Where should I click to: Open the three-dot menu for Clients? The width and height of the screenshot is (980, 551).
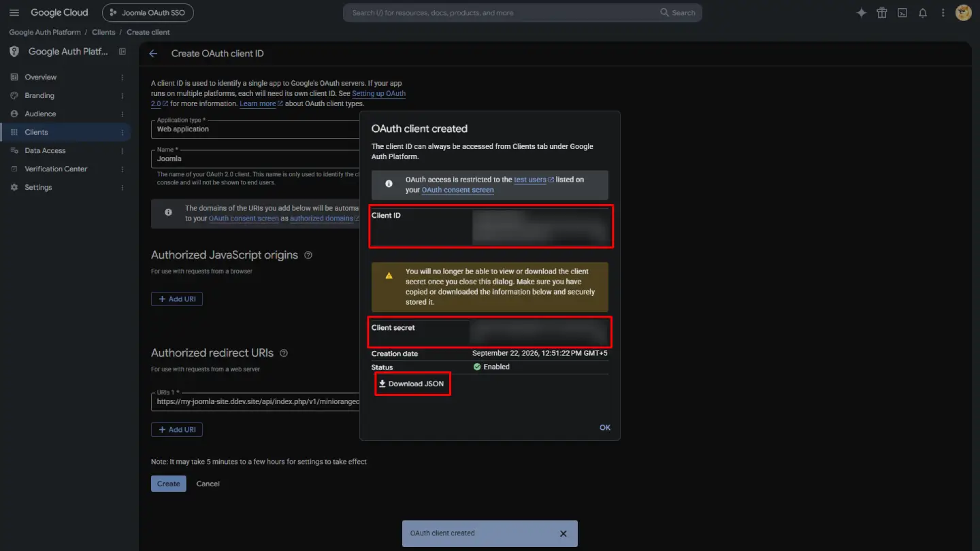122,133
